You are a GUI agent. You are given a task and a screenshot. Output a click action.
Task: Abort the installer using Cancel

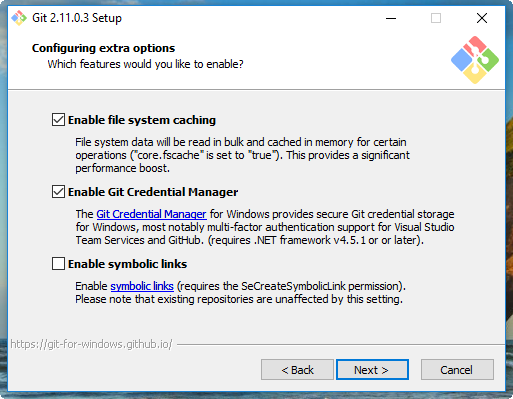tap(457, 370)
